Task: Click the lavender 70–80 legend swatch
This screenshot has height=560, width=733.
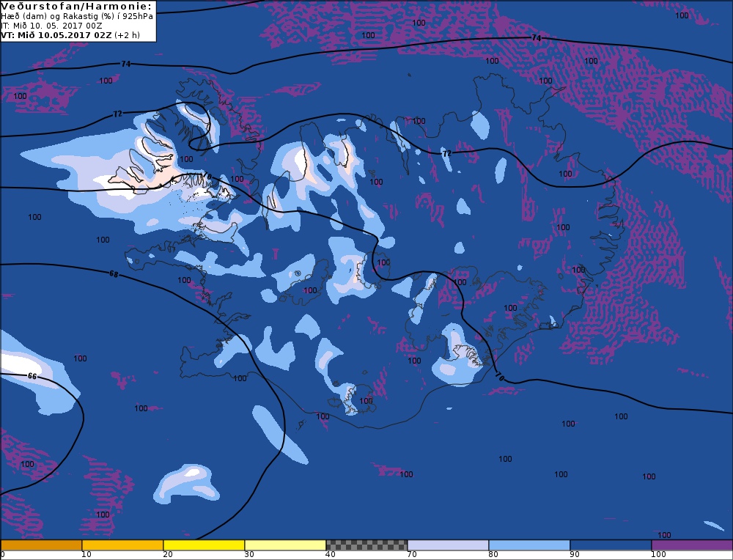Action: [448, 545]
